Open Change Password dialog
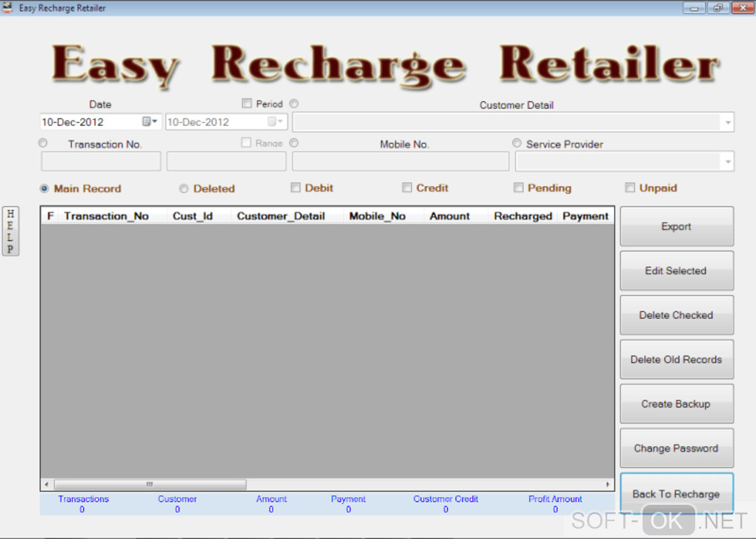 pos(676,449)
